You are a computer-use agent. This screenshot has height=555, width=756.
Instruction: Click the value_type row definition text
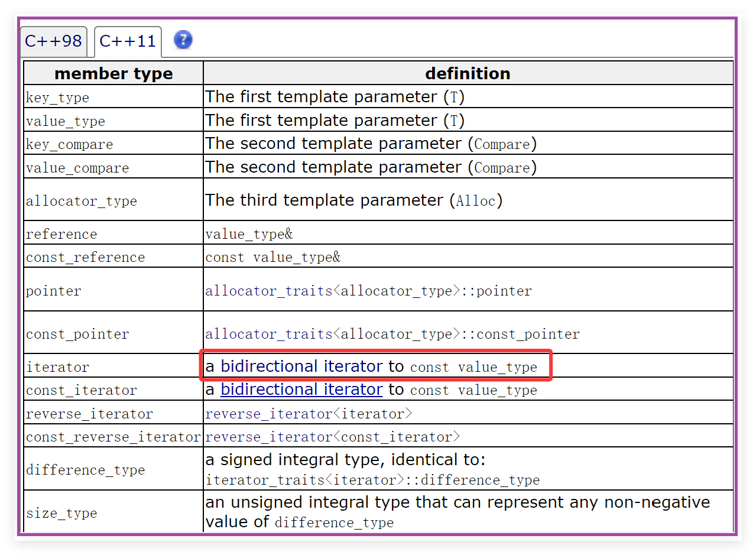click(335, 120)
